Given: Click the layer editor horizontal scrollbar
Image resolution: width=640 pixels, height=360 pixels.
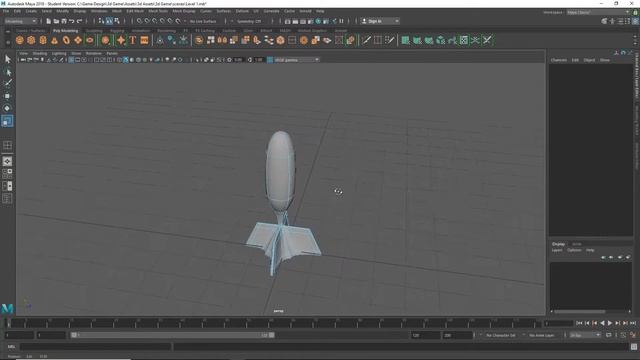Looking at the screenshot, I should 580,311.
